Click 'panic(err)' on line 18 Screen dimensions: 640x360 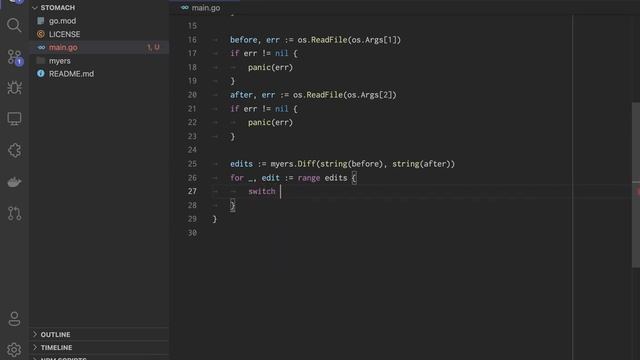tap(270, 67)
